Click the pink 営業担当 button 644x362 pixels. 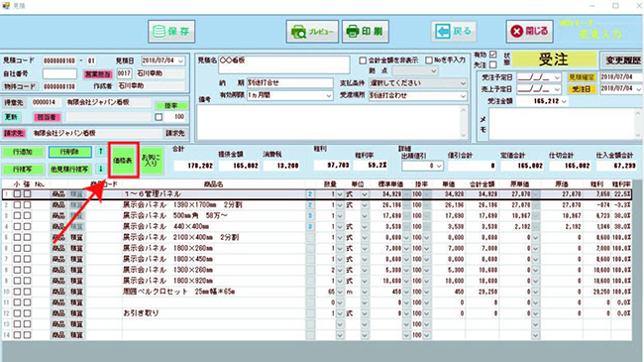(x=98, y=74)
